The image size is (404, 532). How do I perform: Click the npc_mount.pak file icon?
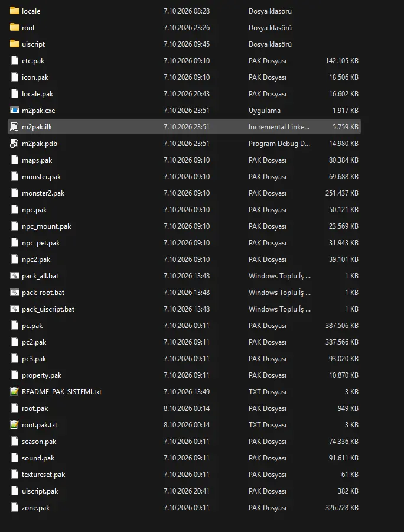pos(15,226)
